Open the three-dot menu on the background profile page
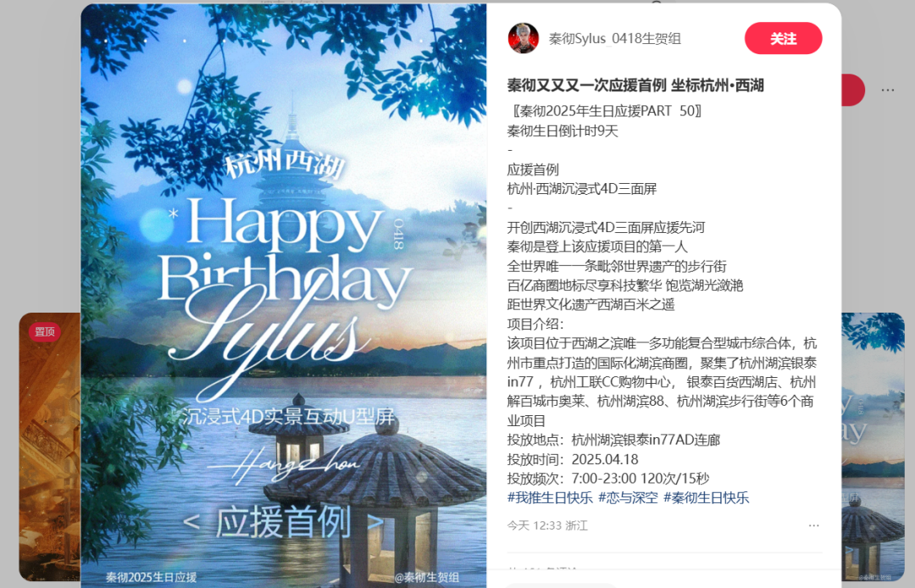This screenshot has height=588, width=915. [x=888, y=90]
